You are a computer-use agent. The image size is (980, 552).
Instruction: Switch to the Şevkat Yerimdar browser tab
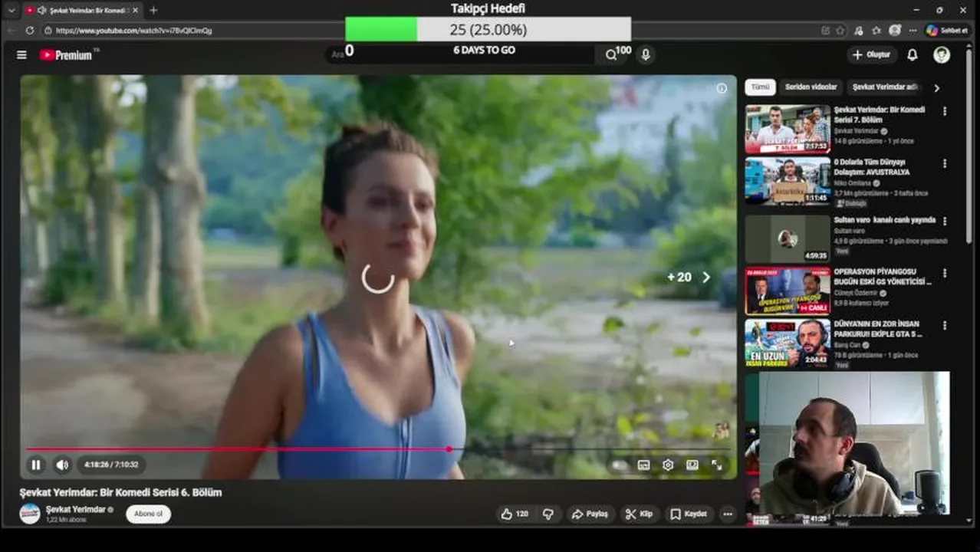coord(81,10)
